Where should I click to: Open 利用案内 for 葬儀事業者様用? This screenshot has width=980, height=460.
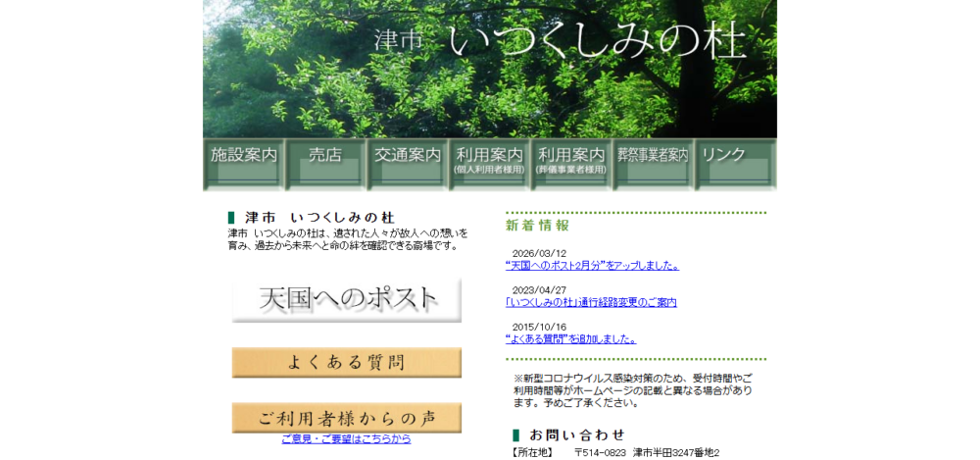[x=572, y=164]
